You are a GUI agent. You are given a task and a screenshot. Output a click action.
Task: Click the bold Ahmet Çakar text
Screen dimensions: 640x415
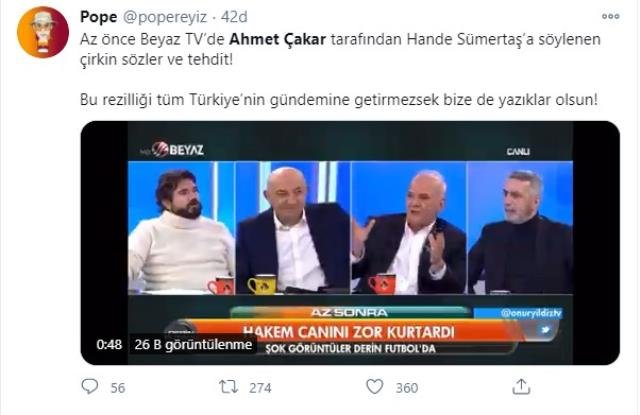click(278, 40)
